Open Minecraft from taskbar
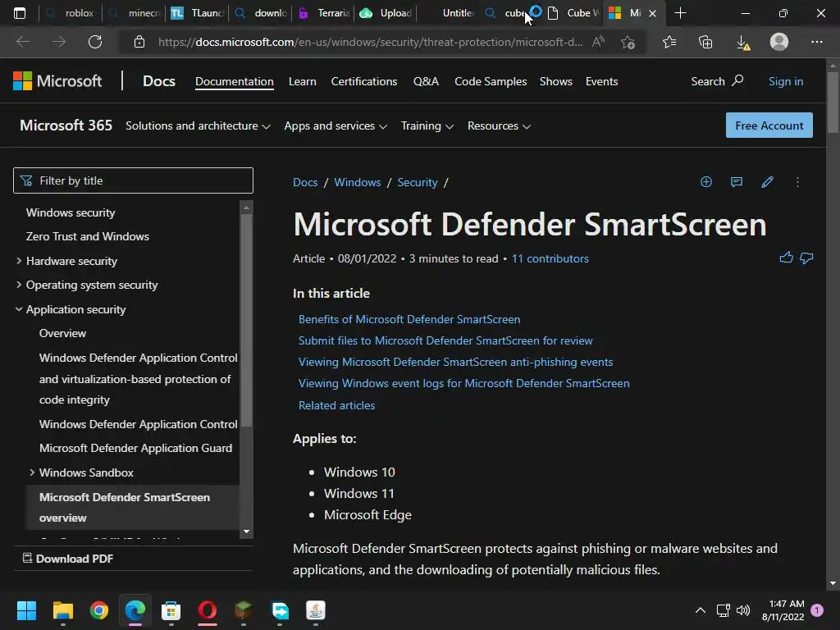This screenshot has width=840, height=630. point(243,610)
